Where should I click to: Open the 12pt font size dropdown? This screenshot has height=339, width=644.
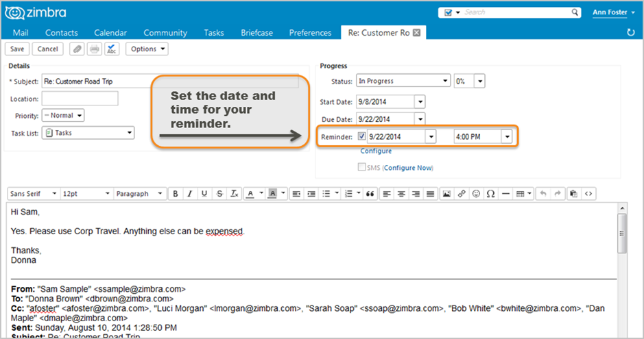click(86, 194)
